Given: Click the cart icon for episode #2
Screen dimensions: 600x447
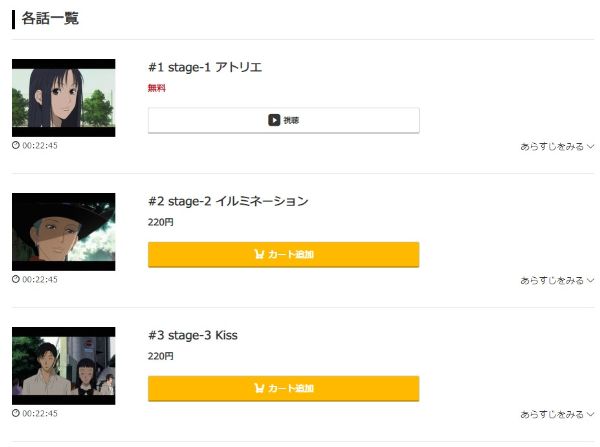Looking at the screenshot, I should point(260,254).
